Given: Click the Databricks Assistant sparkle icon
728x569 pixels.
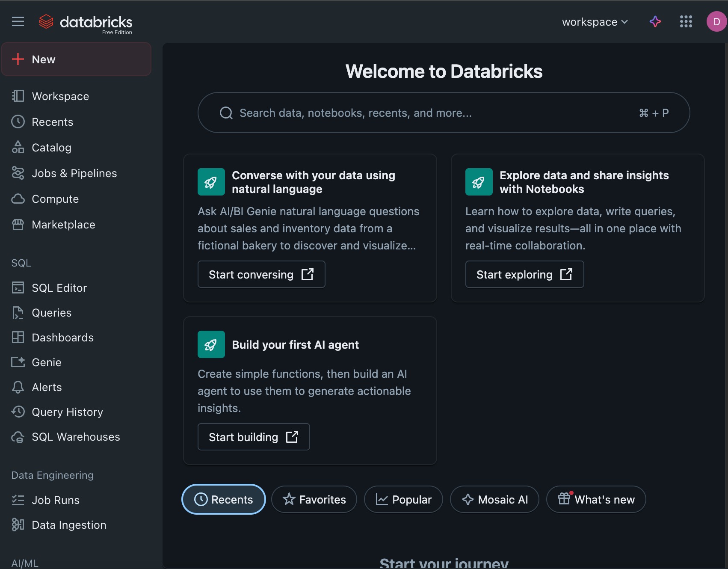Looking at the screenshot, I should (655, 21).
